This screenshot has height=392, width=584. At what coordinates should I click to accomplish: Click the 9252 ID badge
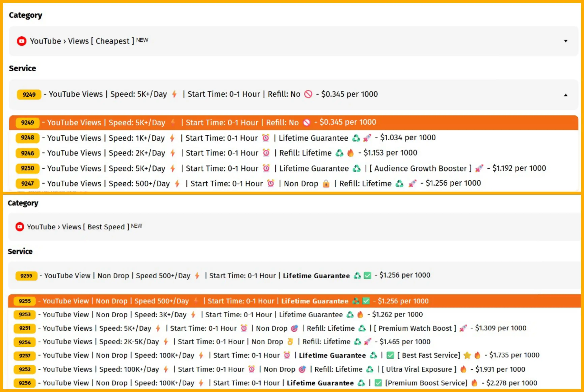[25, 369]
